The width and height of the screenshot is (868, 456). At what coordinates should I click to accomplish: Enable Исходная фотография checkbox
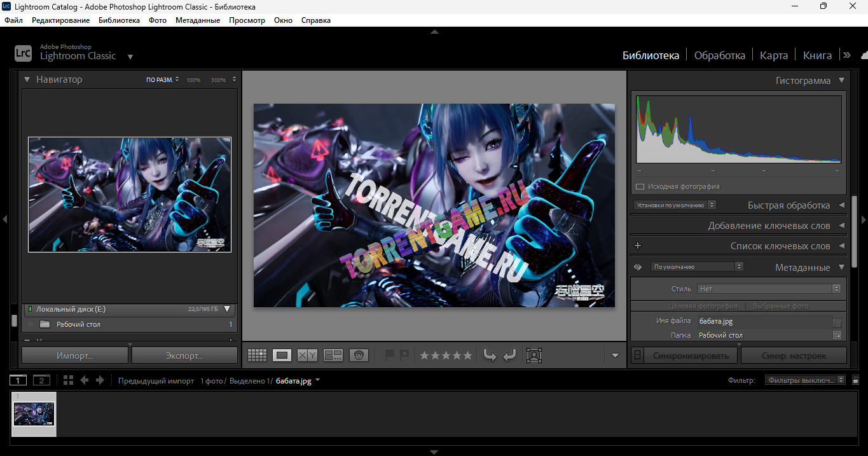640,187
